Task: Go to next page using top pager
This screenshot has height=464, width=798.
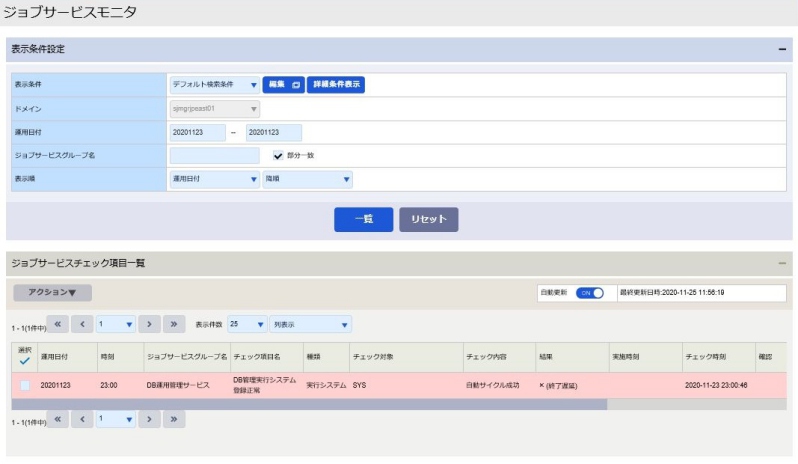Action: 150,324
